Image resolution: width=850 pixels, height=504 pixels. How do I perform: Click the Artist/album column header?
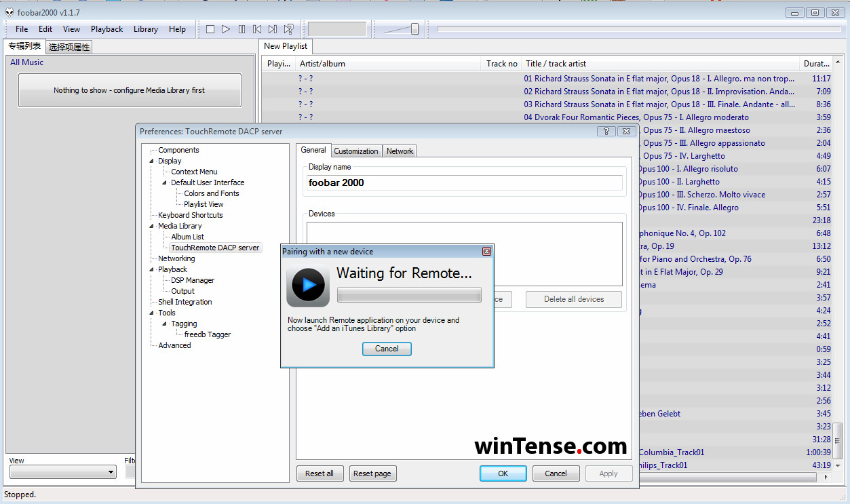pyautogui.click(x=389, y=64)
